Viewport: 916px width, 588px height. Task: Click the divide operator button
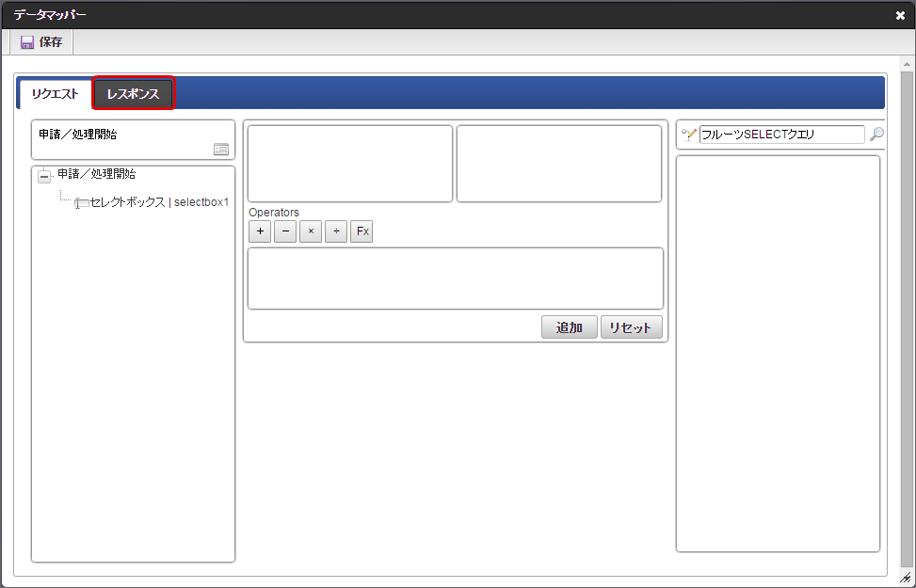tap(336, 231)
